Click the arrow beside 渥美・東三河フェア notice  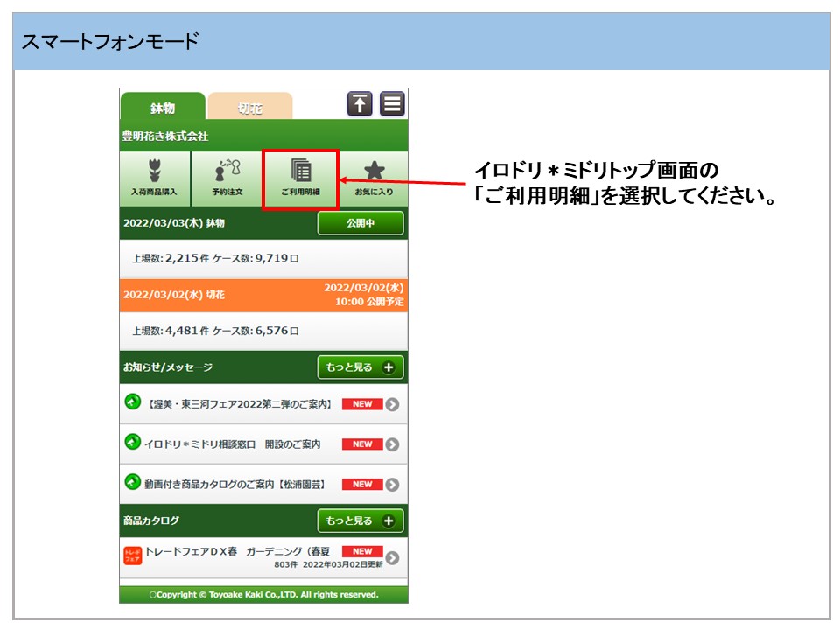393,404
